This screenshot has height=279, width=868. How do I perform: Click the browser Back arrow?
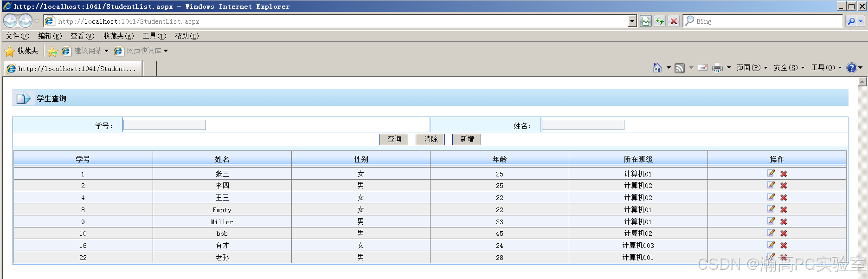10,21
